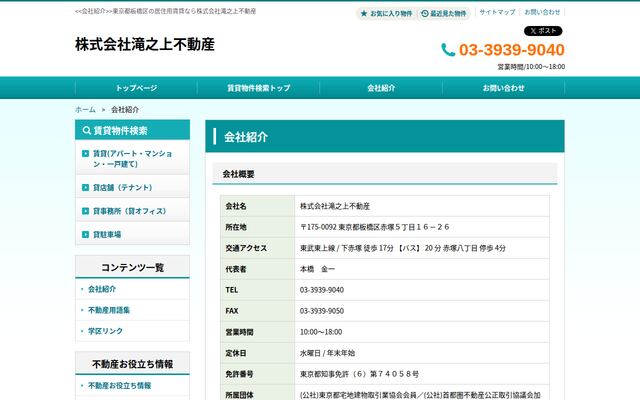Click the 所属団体 value (公社)東京都宅地建物取引業協会
This screenshot has width=640, height=400.
[x=420, y=395]
